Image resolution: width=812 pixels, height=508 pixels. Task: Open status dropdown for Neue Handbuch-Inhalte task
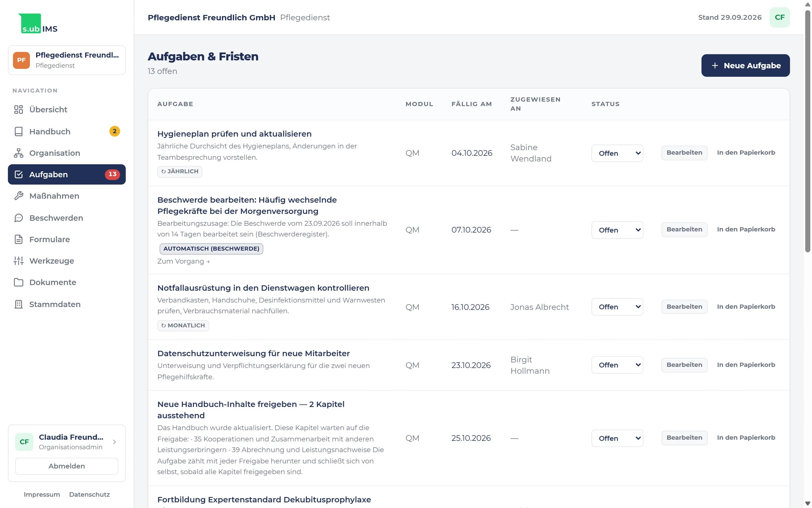pos(617,438)
